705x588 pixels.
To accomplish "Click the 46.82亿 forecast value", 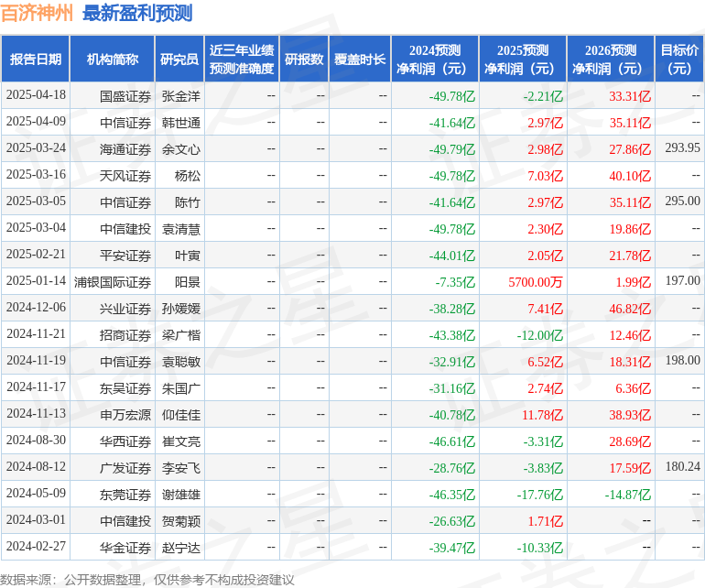I will [x=630, y=309].
